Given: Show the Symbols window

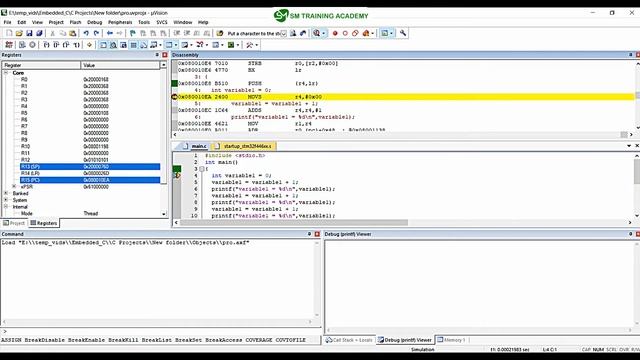Looking at the screenshot, I should (x=123, y=45).
